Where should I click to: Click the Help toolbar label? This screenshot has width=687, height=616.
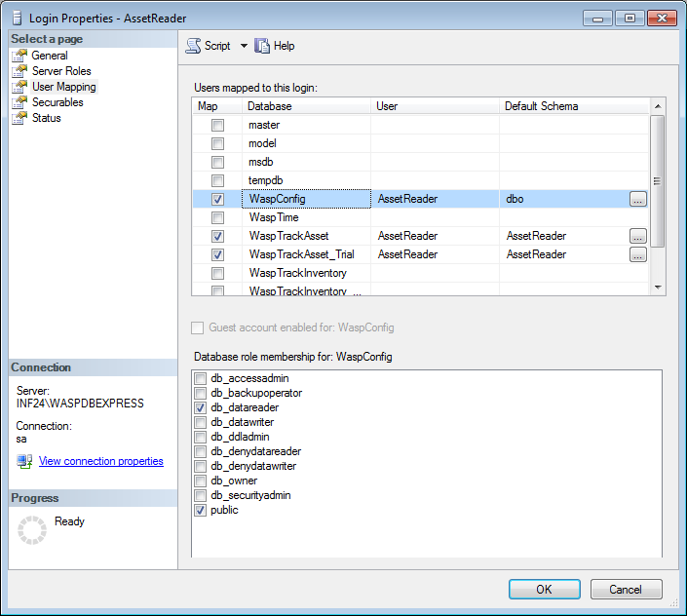pos(284,46)
